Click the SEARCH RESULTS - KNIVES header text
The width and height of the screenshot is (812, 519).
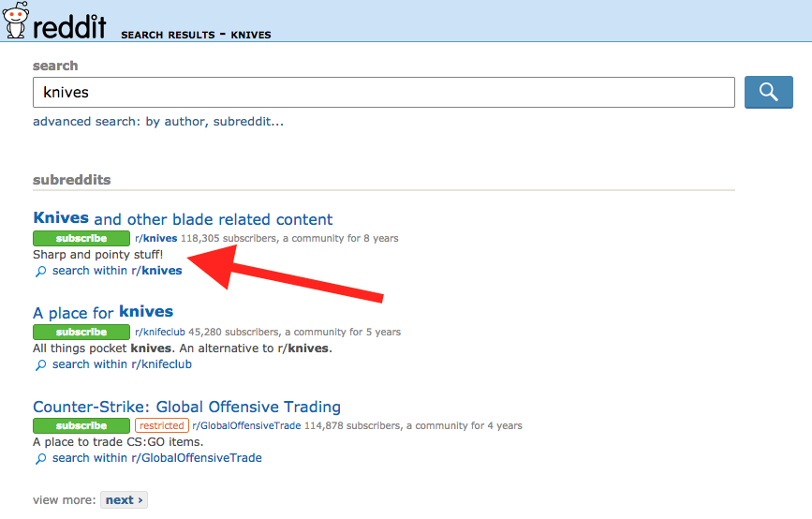[196, 35]
